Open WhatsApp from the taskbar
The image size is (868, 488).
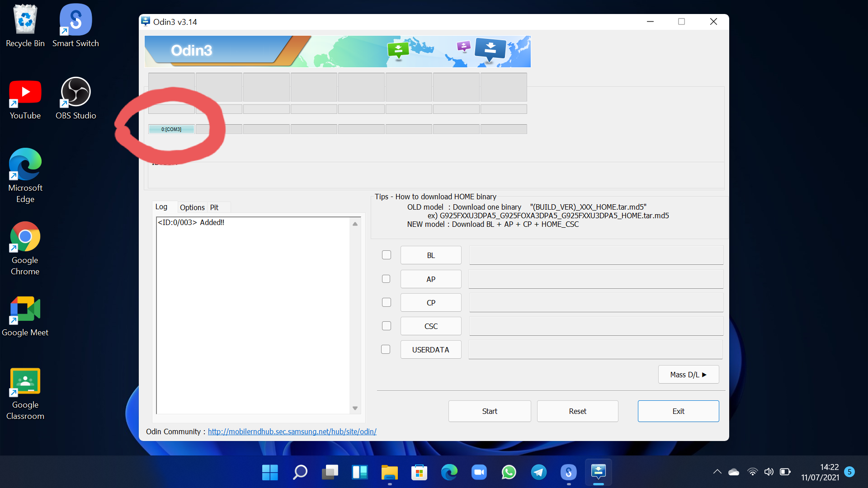509,472
